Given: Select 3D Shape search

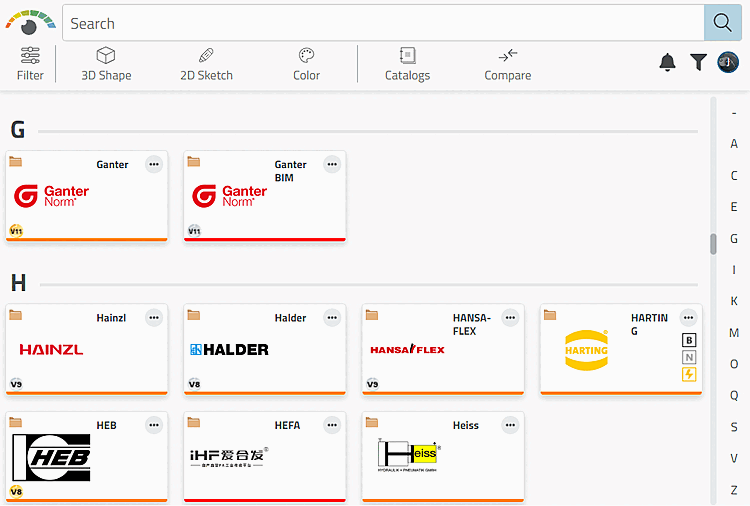Looking at the screenshot, I should (x=106, y=64).
